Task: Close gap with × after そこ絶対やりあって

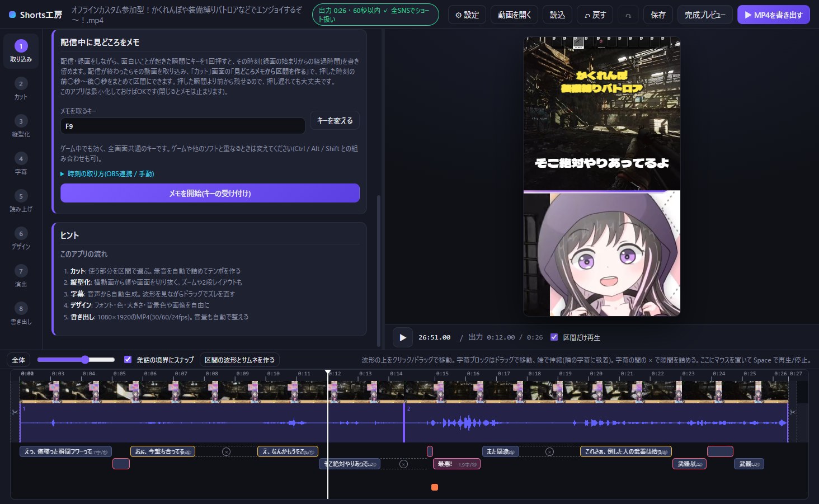Action: 404,464
